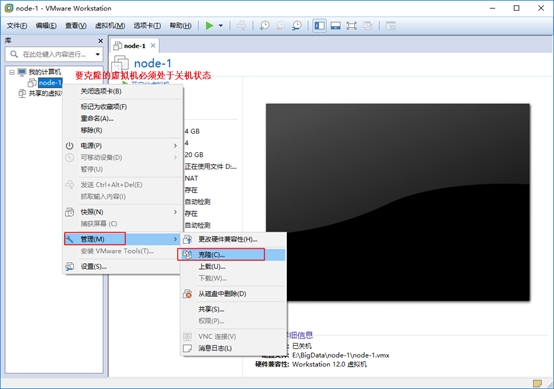This screenshot has height=389, width=554.
Task: Click the Workstation 12.0 虚拟机 compatibility text
Action: click(329, 364)
